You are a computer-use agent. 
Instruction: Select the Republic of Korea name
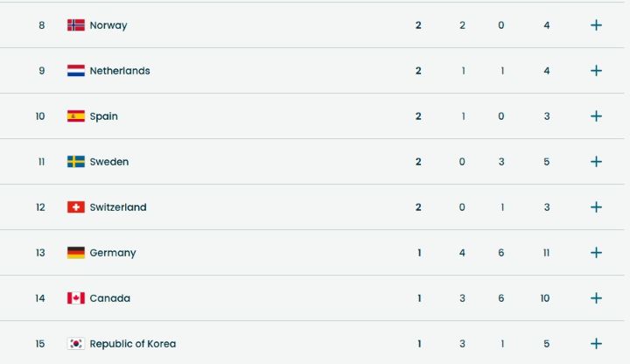[x=133, y=344]
